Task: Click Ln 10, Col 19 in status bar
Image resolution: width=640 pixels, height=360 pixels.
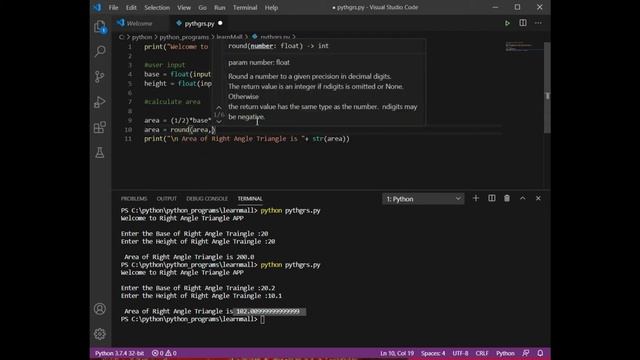Action: (397, 353)
